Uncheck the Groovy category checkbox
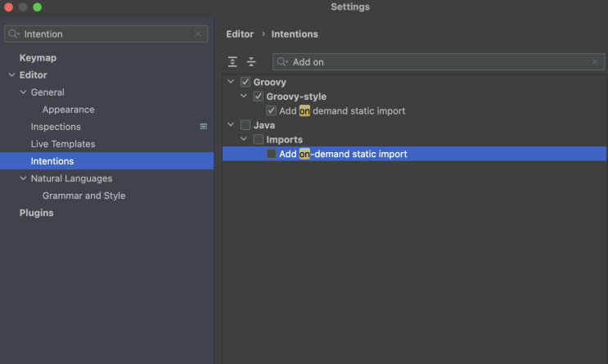Screen dimensions: 608x364 [x=245, y=83]
